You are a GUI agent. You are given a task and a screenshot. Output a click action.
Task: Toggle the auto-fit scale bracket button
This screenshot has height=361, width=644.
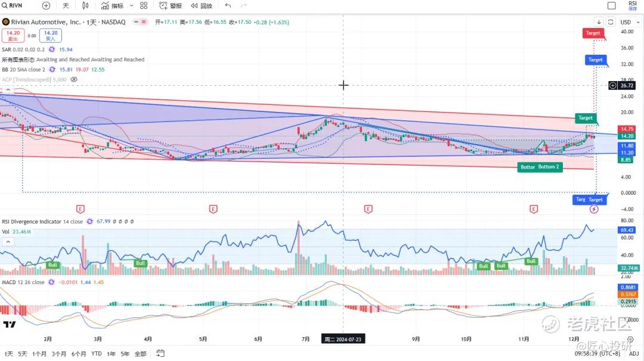point(611,22)
